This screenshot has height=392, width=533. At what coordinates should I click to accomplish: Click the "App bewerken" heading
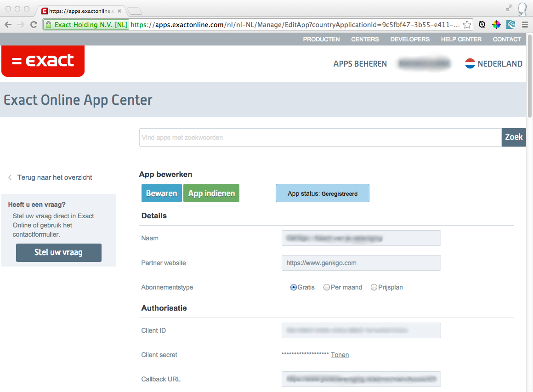165,175
